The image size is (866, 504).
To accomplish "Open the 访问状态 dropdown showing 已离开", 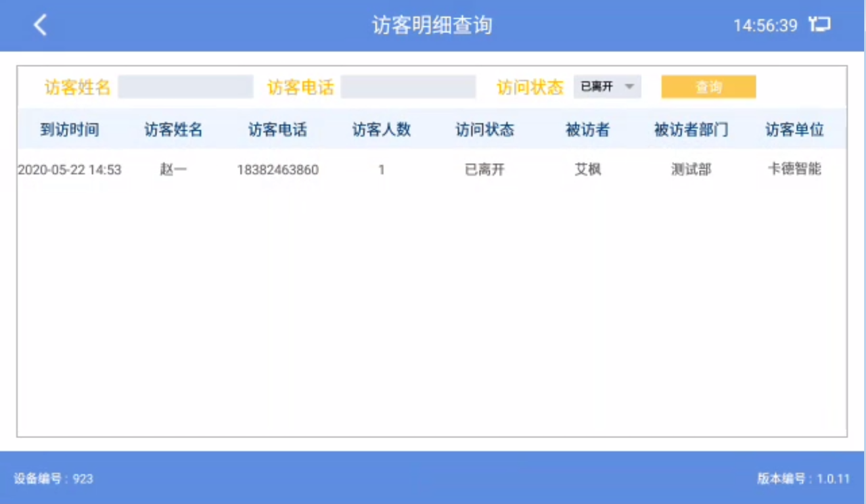I will (x=607, y=87).
